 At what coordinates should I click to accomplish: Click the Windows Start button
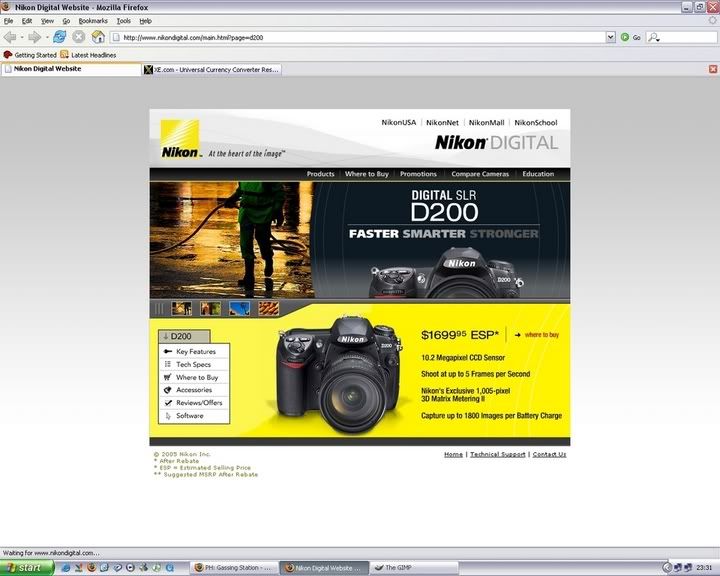tap(27, 568)
